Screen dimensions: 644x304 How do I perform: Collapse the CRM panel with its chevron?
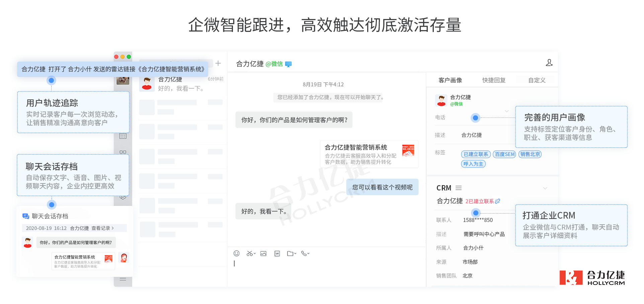(546, 188)
